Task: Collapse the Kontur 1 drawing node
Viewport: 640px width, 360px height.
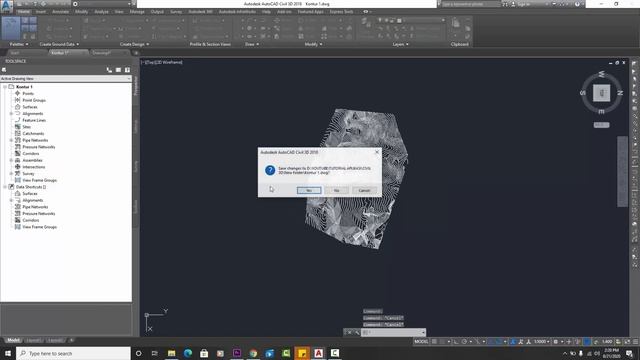Action: tap(5, 87)
